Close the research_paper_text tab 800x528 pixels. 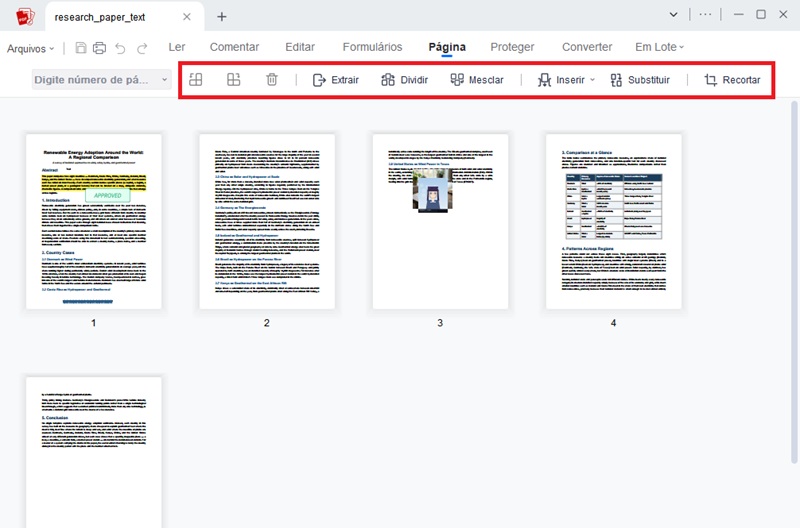(x=187, y=17)
